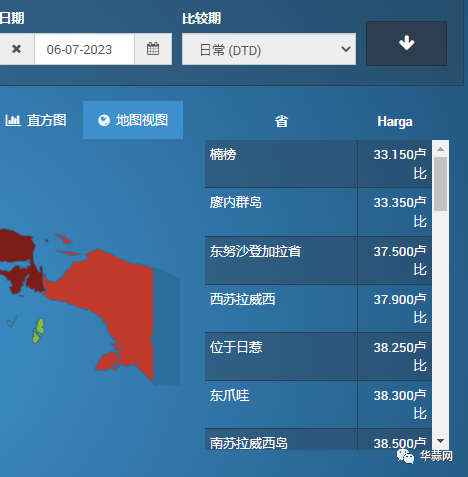Click the bar chart icon for 直方图
This screenshot has width=468, height=477.
(x=13, y=120)
